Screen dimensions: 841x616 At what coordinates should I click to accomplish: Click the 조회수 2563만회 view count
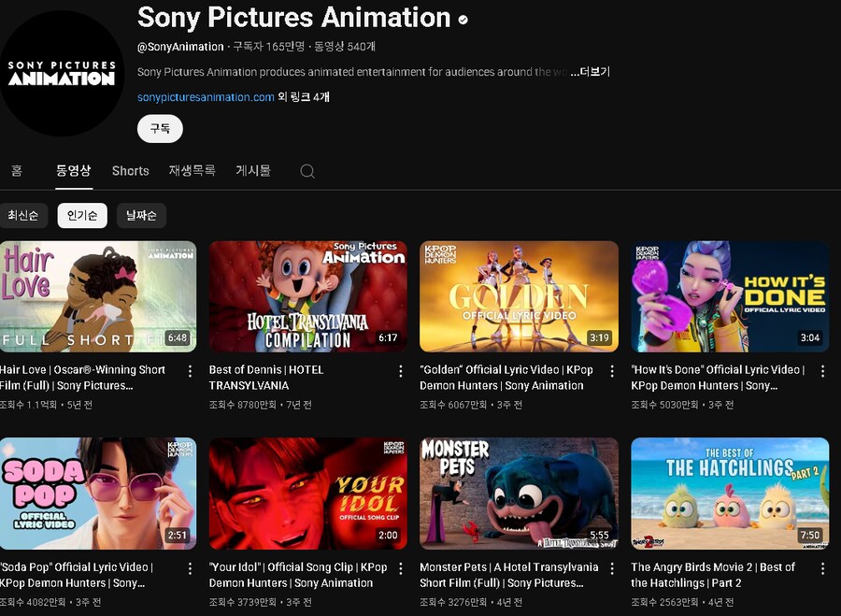(x=664, y=602)
